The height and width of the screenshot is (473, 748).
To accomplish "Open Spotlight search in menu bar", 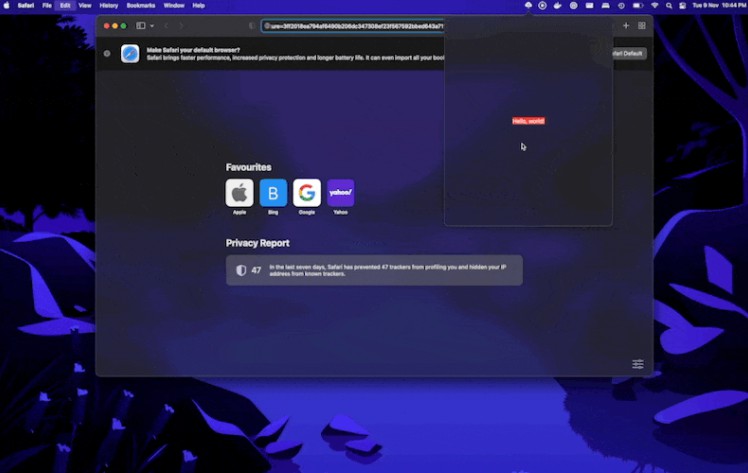I will click(671, 5).
